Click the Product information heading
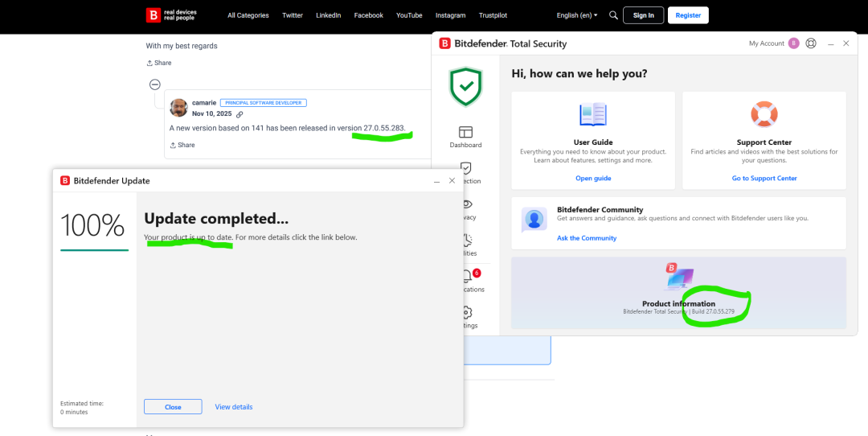The width and height of the screenshot is (868, 436). tap(678, 303)
